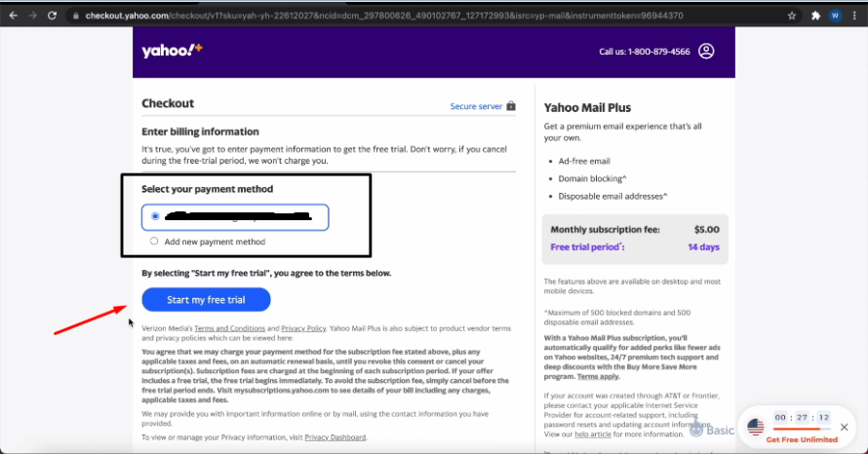Close the VPN timer widget

point(845,427)
